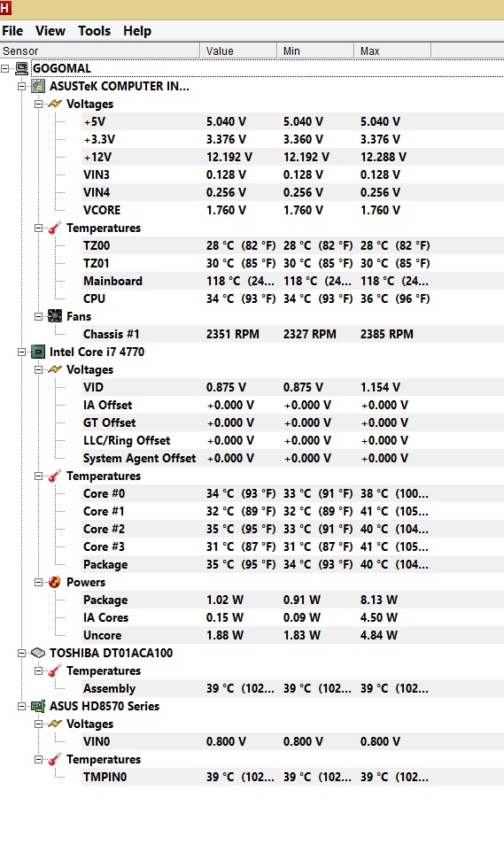
Task: Click the ASUS HD8570 graphics card icon
Action: (38, 707)
